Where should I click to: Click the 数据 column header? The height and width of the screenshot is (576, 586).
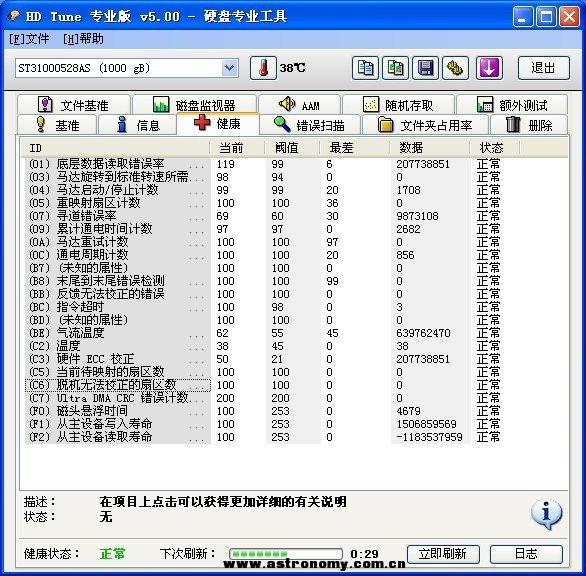pyautogui.click(x=430, y=148)
